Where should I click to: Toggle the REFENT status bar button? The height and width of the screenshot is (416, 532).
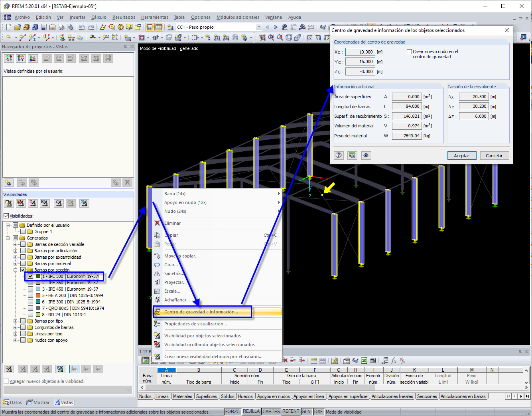click(291, 412)
